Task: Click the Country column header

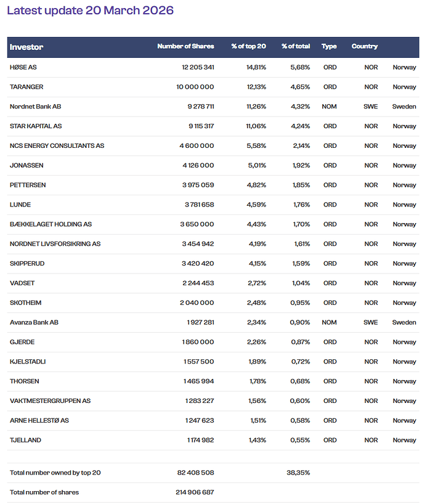Action: coord(365,47)
